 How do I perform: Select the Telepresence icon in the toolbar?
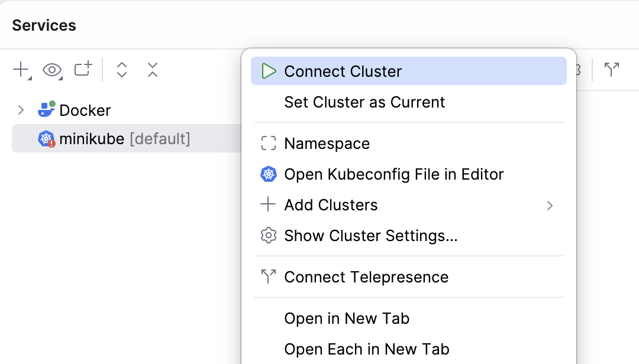[x=612, y=70]
